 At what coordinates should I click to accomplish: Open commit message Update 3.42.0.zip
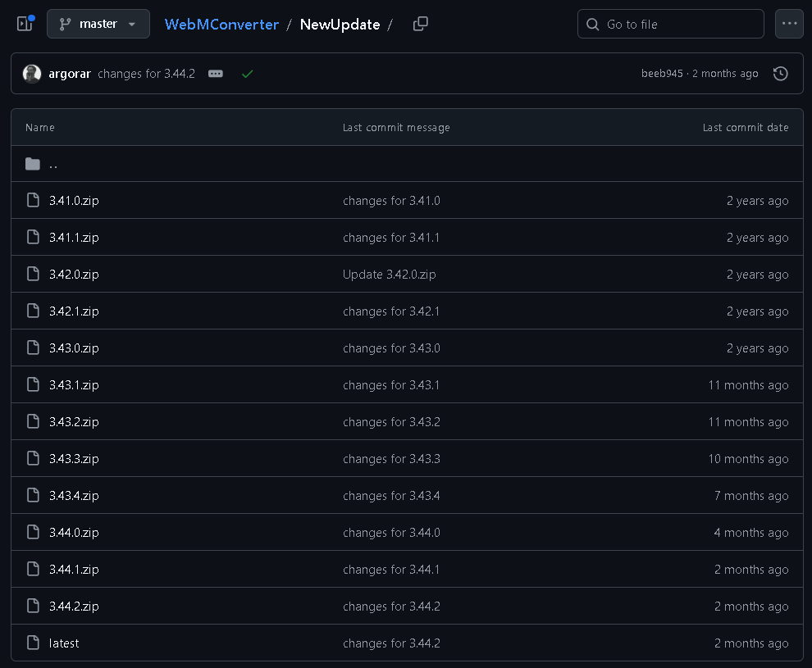pos(390,275)
